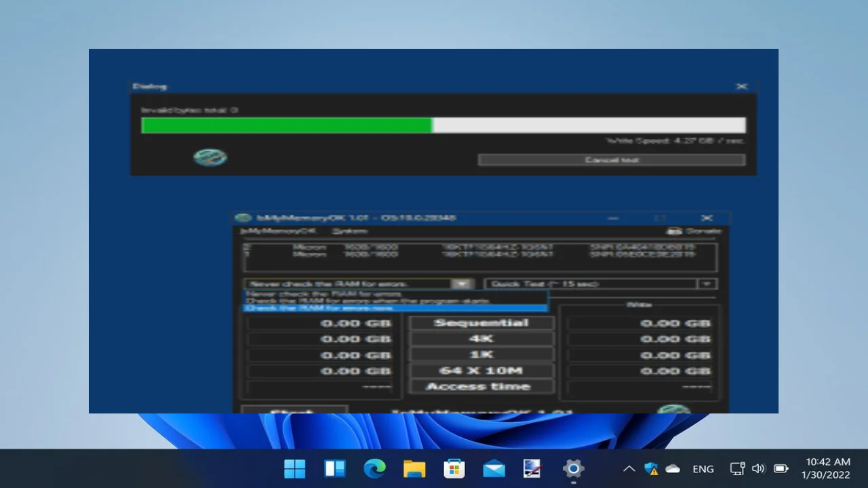Click the write result field beside the Sequential button
This screenshot has height=488, width=868.
[640, 323]
